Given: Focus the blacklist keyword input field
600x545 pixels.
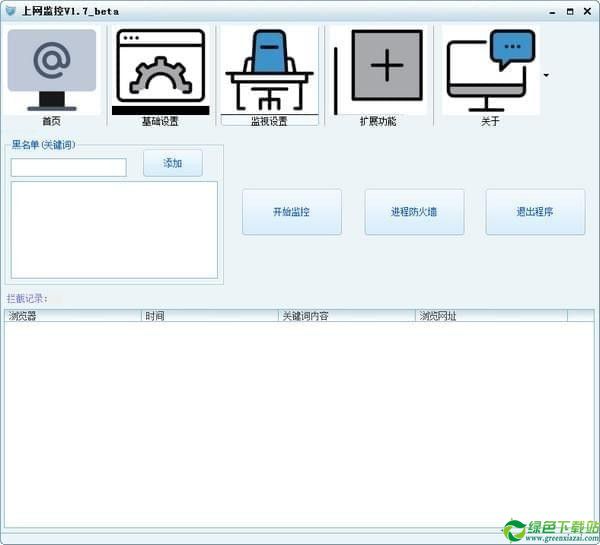Looking at the screenshot, I should [x=68, y=167].
